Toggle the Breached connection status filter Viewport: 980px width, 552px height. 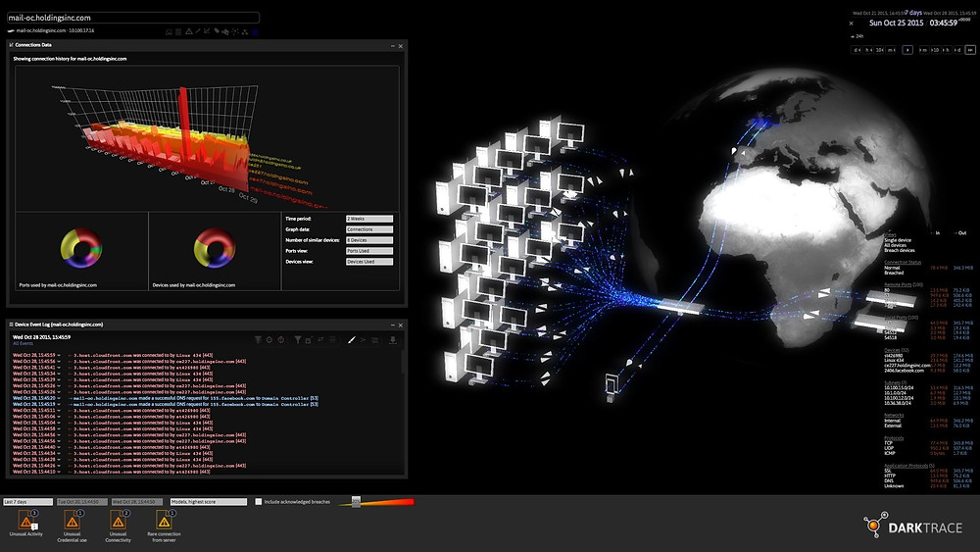(894, 273)
